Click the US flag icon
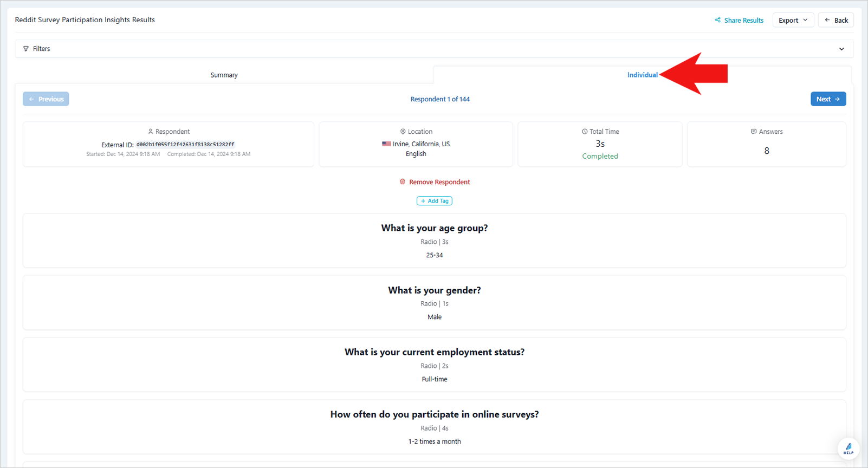Image resolution: width=868 pixels, height=468 pixels. pos(386,144)
